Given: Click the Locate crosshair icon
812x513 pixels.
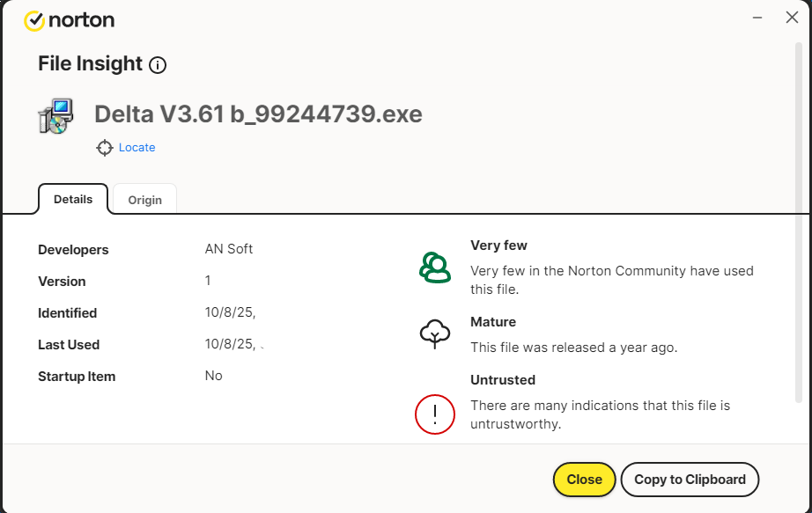Looking at the screenshot, I should pos(105,148).
